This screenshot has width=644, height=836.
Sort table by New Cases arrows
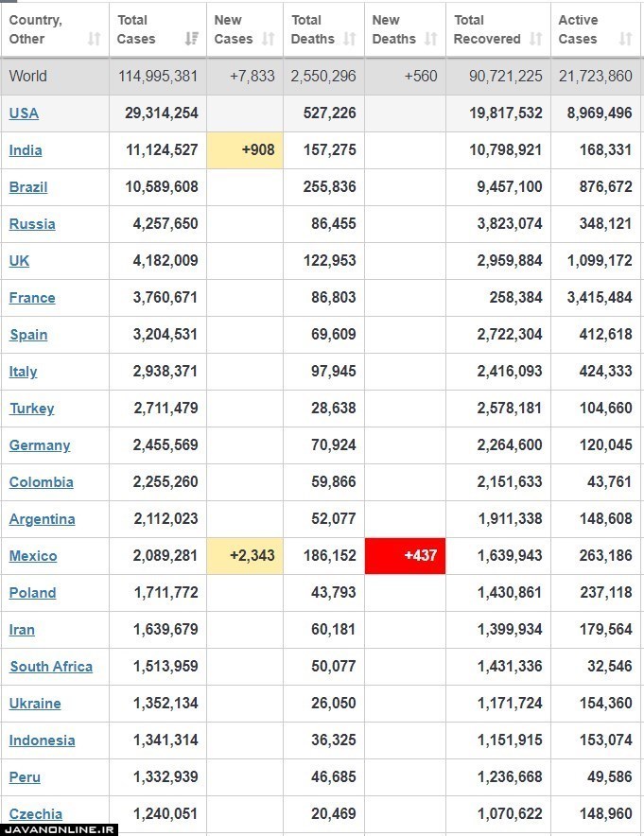268,39
